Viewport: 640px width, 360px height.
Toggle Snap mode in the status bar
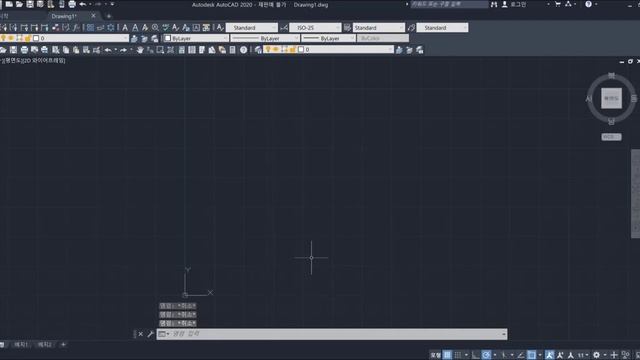coord(458,355)
